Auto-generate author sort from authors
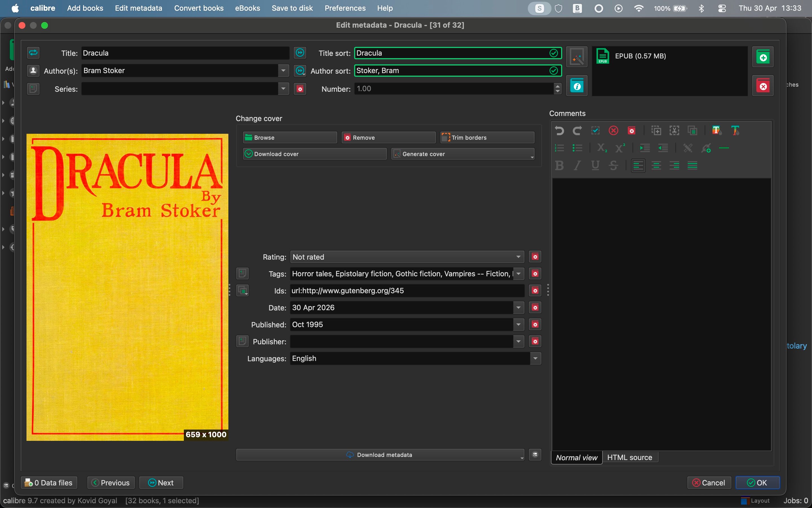Image resolution: width=812 pixels, height=508 pixels. (300, 71)
